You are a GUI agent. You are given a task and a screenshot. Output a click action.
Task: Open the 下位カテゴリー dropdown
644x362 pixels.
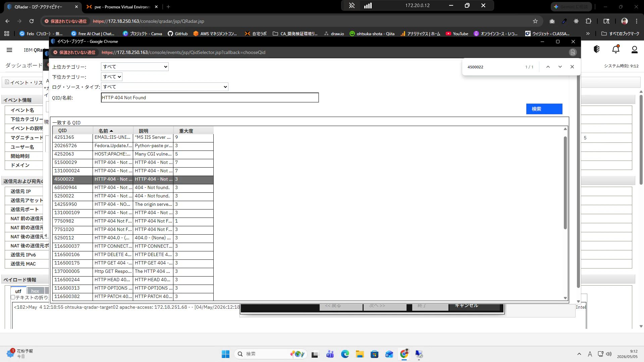point(111,77)
